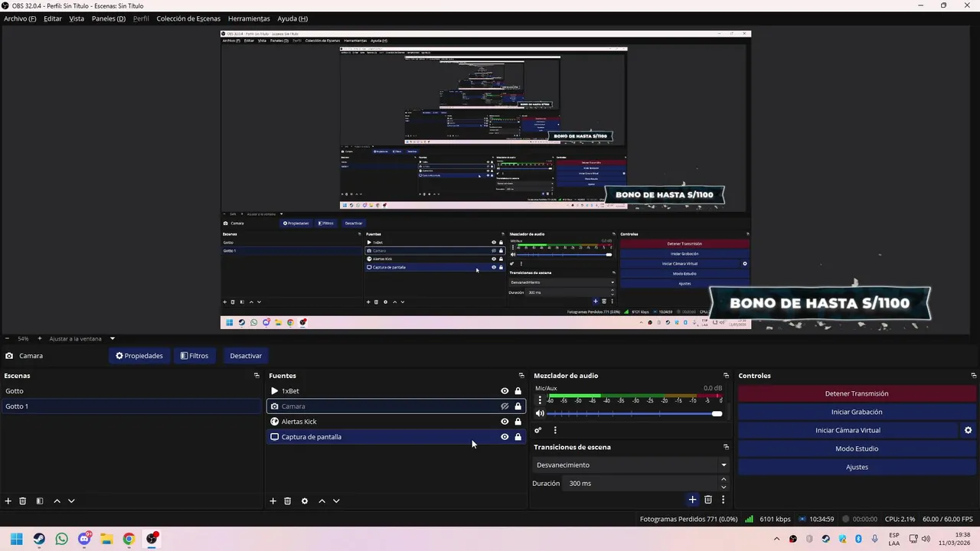Screen dimensions: 980x551
Task: Unlock the Camara source
Action: click(518, 406)
